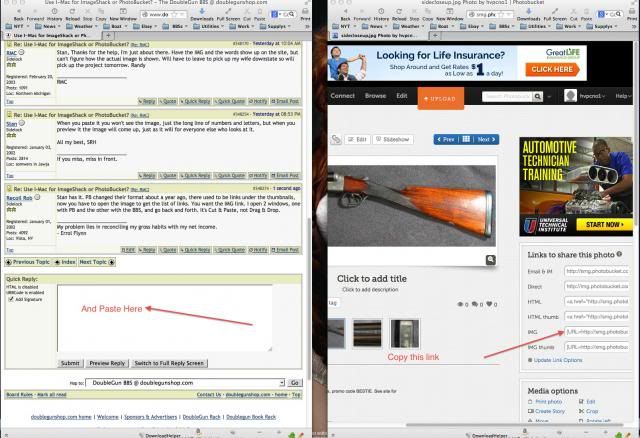Open the Photobucket username account dropdown
The width and height of the screenshot is (640, 438).
point(592,96)
